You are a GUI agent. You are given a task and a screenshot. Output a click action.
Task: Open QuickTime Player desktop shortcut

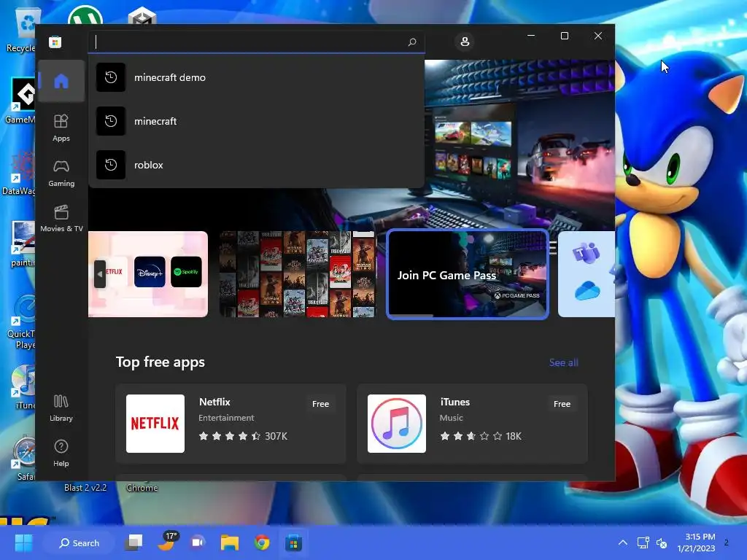pyautogui.click(x=22, y=322)
